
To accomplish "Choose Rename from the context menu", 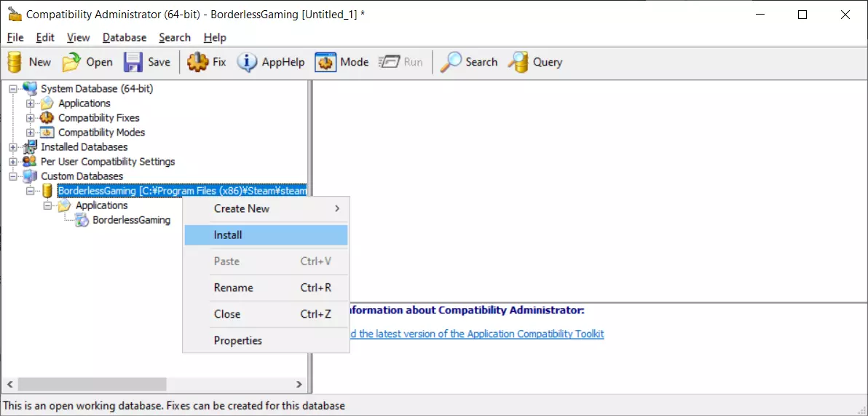I will (x=267, y=288).
